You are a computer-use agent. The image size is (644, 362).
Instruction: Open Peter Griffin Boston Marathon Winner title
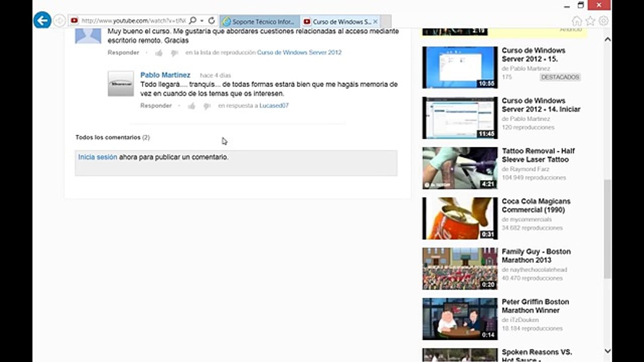click(x=535, y=306)
